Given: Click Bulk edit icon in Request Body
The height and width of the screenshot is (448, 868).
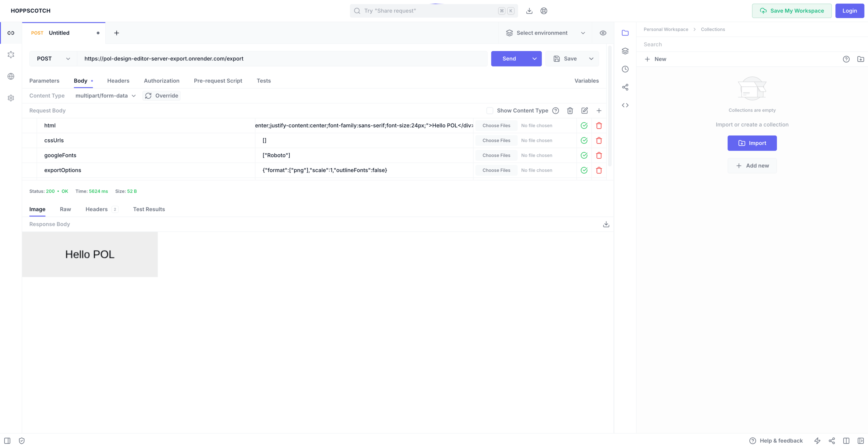Looking at the screenshot, I should (584, 110).
